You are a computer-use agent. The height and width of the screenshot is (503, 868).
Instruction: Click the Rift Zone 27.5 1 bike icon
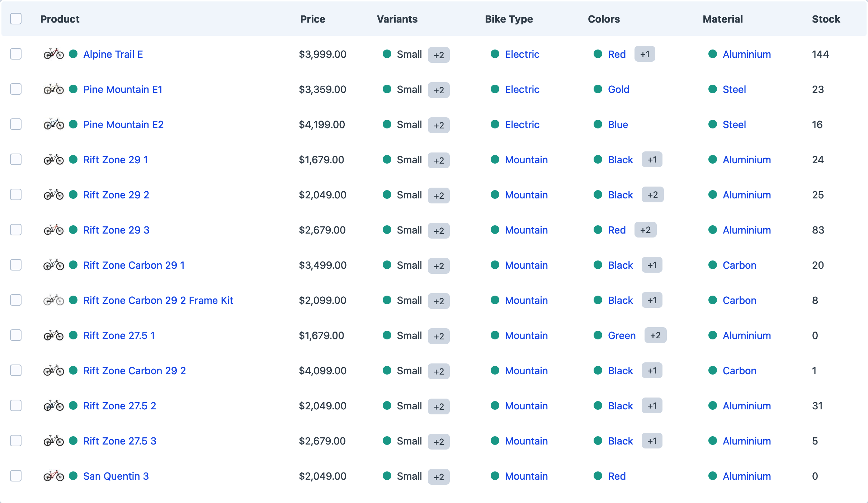54,335
